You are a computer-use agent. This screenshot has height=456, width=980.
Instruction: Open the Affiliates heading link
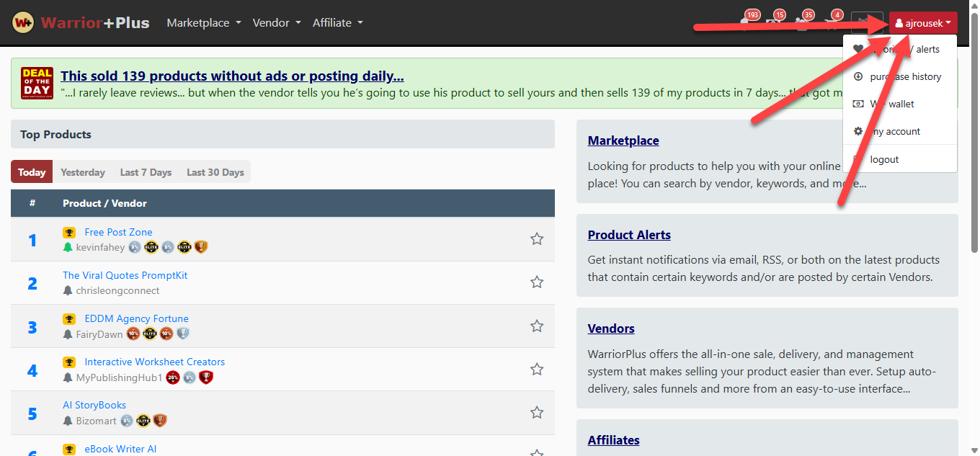coord(614,440)
